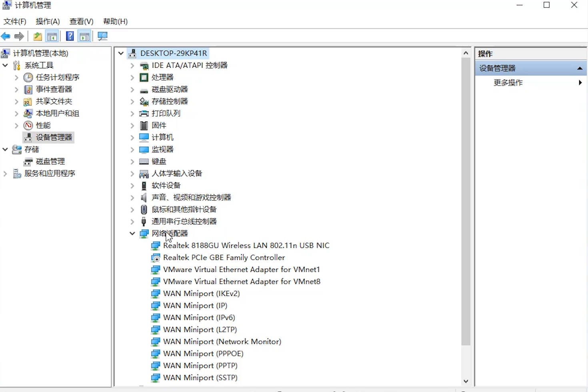This screenshot has width=588, height=392.
Task: Open the Help question mark icon
Action: [x=70, y=36]
